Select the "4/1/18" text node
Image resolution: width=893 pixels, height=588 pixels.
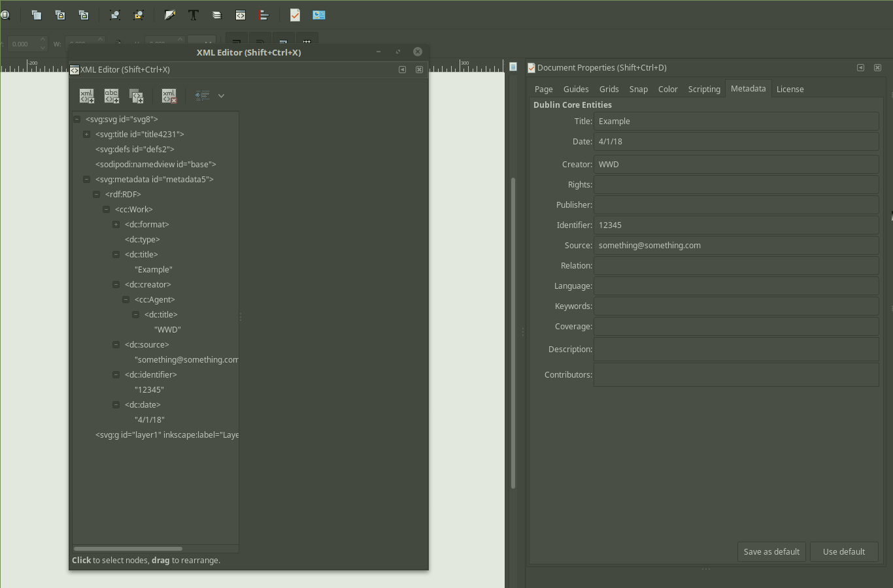[x=150, y=419]
